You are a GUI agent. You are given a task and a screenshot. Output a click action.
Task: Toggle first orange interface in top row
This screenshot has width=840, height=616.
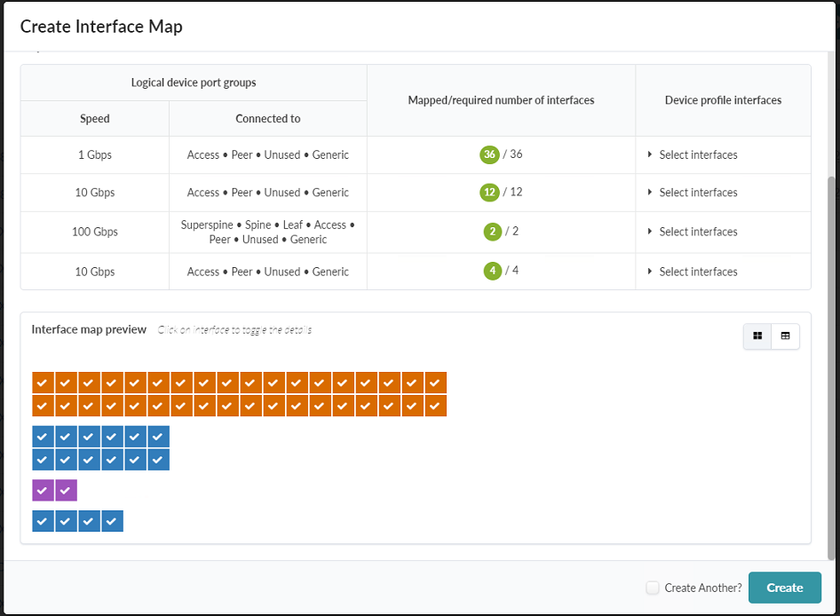[43, 383]
